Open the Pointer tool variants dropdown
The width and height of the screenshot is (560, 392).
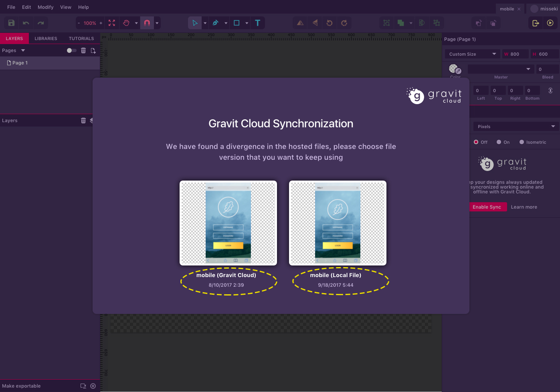click(x=205, y=23)
